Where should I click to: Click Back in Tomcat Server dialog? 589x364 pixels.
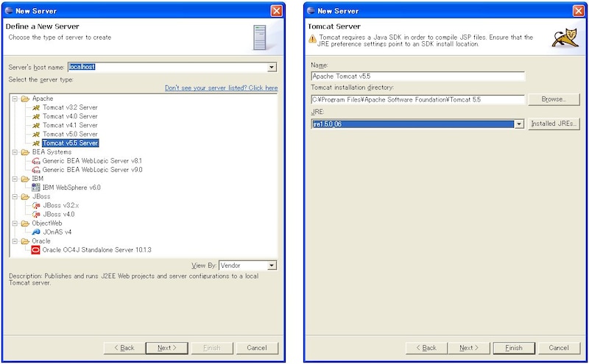(426, 348)
